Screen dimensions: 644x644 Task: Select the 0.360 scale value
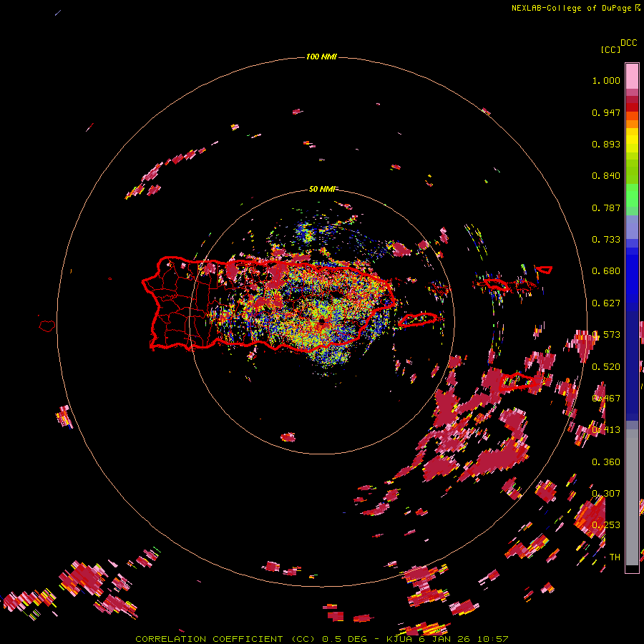[606, 462]
